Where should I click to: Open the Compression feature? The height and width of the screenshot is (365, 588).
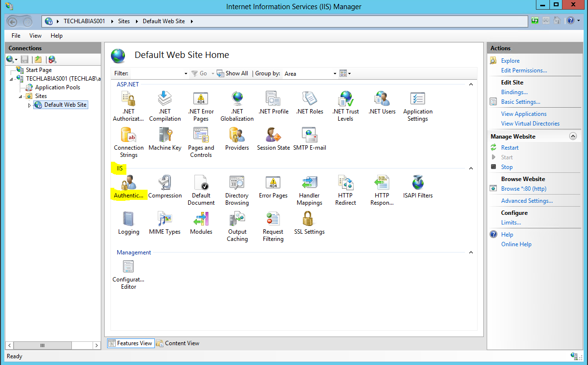(x=165, y=187)
